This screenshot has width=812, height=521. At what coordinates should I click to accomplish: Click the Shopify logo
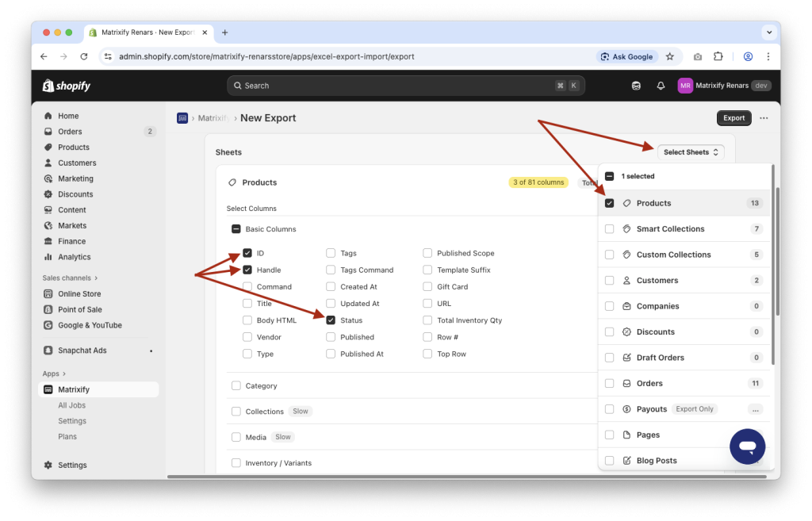click(66, 85)
